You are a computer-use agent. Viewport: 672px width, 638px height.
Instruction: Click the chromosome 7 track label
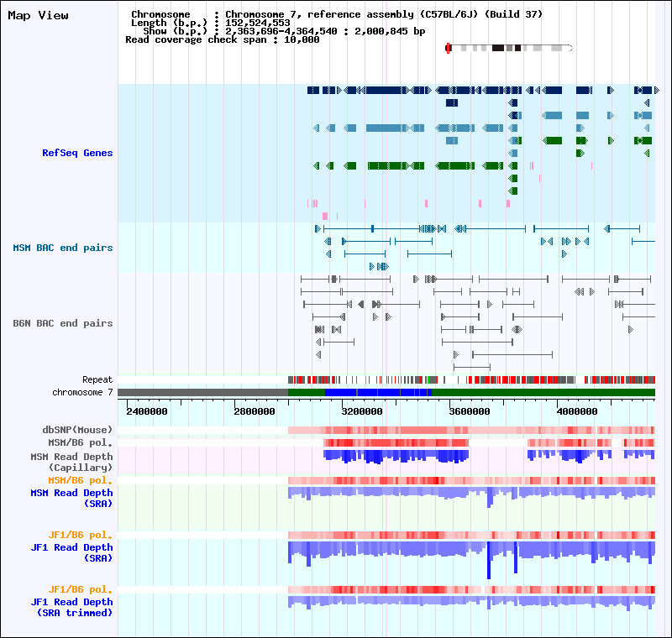tap(82, 392)
